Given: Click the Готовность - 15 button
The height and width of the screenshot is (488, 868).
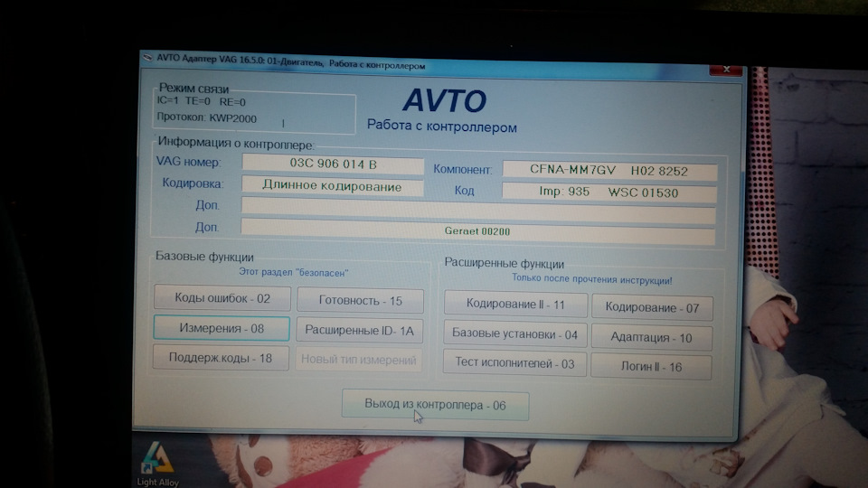Looking at the screenshot, I should (361, 300).
